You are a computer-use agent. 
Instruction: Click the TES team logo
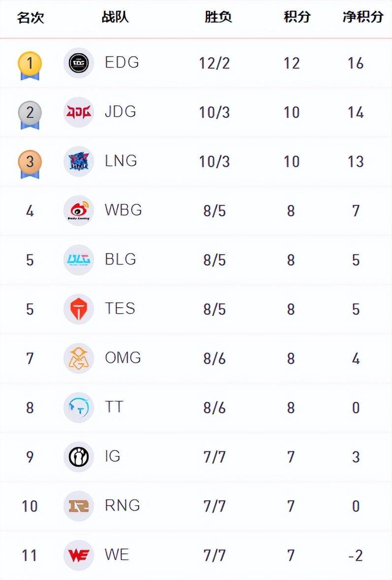point(78,309)
